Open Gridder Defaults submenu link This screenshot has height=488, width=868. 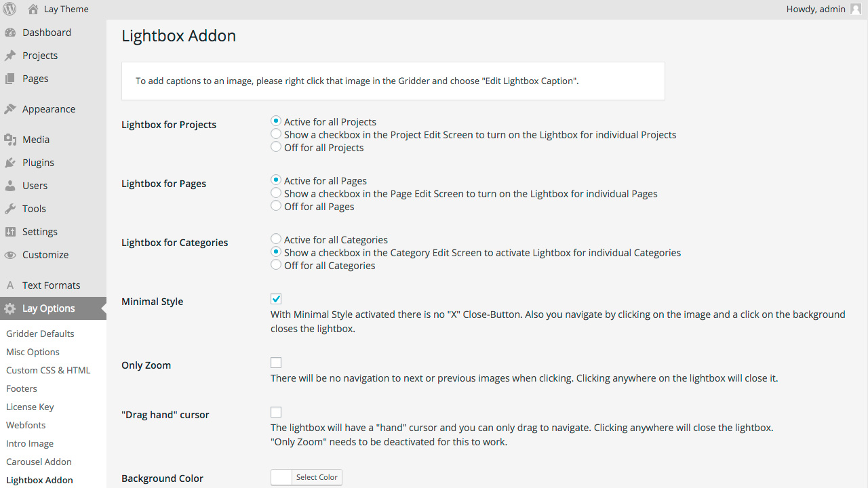coord(40,333)
